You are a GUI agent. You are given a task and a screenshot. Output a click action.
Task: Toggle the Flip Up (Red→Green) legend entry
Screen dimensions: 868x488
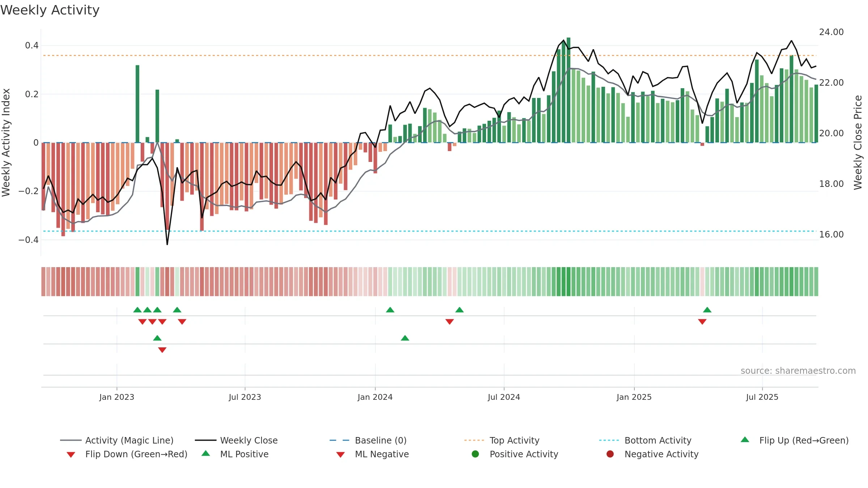[x=795, y=440]
